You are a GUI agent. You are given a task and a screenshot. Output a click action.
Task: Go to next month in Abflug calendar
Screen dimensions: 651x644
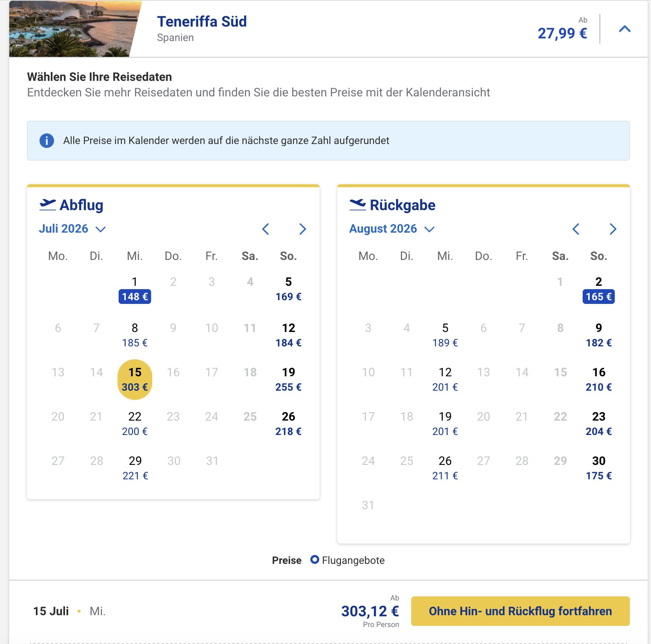(303, 229)
